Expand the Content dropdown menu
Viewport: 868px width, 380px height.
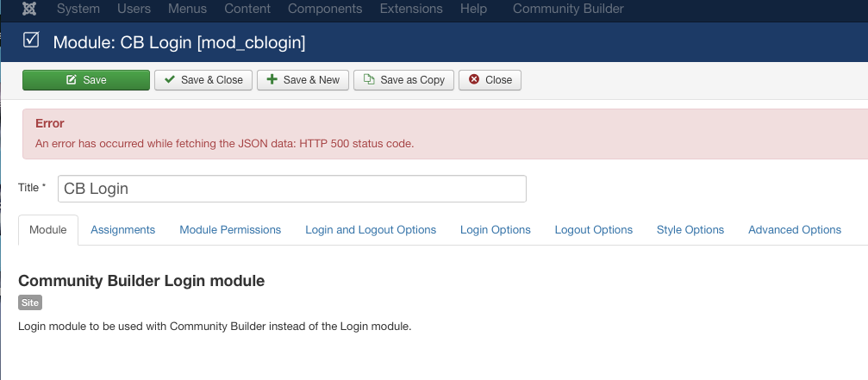pyautogui.click(x=247, y=9)
